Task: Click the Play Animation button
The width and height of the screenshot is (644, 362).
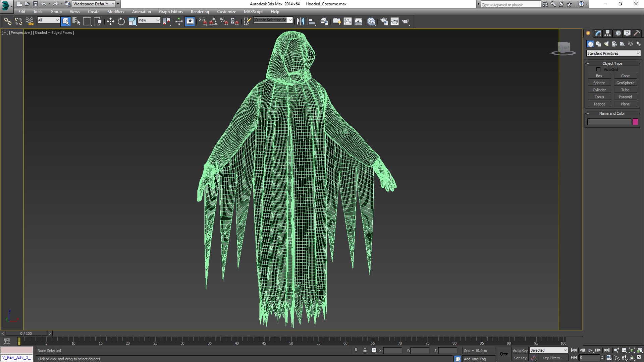Action: coord(590,350)
